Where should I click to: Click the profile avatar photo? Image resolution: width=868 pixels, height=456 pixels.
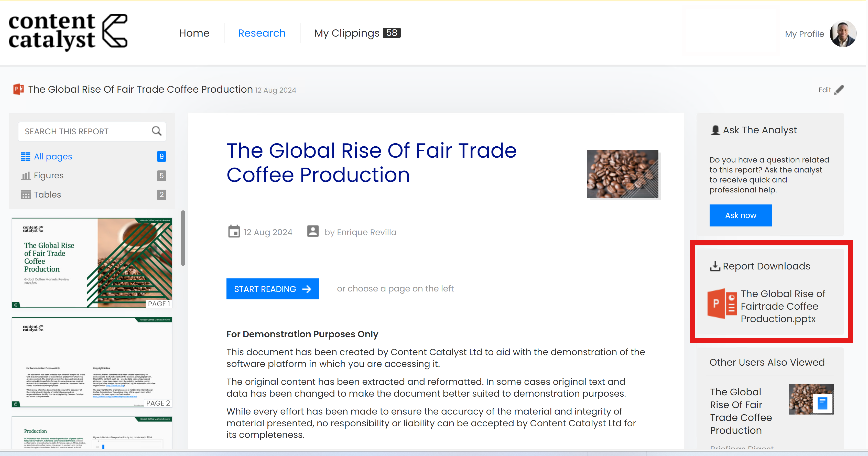843,33
